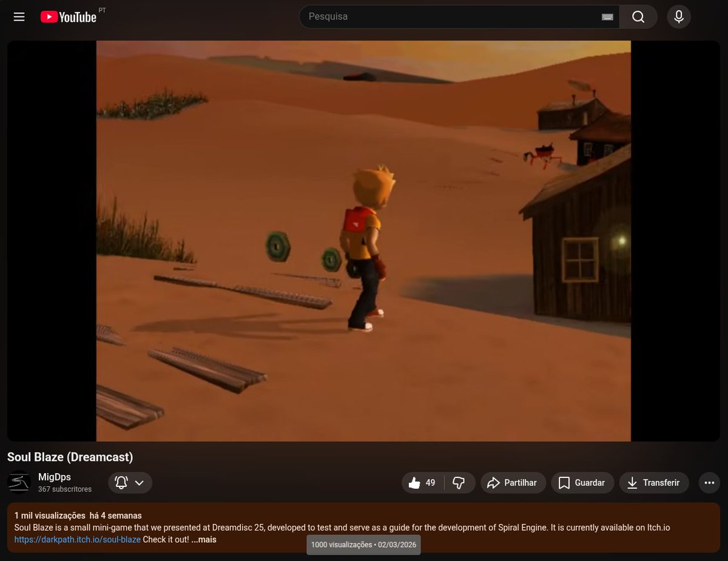Open the darkpath.itch.io/soul-blaze link
Screen dimensions: 728x561
[x=78, y=539]
